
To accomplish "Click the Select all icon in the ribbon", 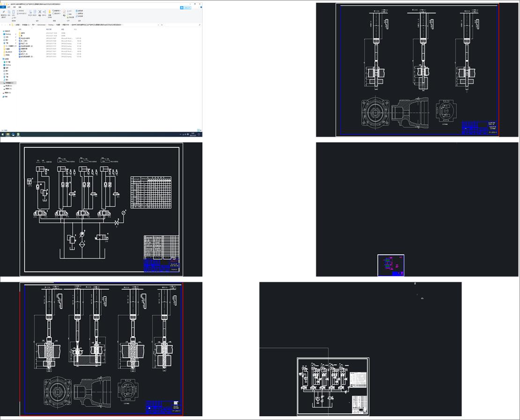I will click(77, 11).
